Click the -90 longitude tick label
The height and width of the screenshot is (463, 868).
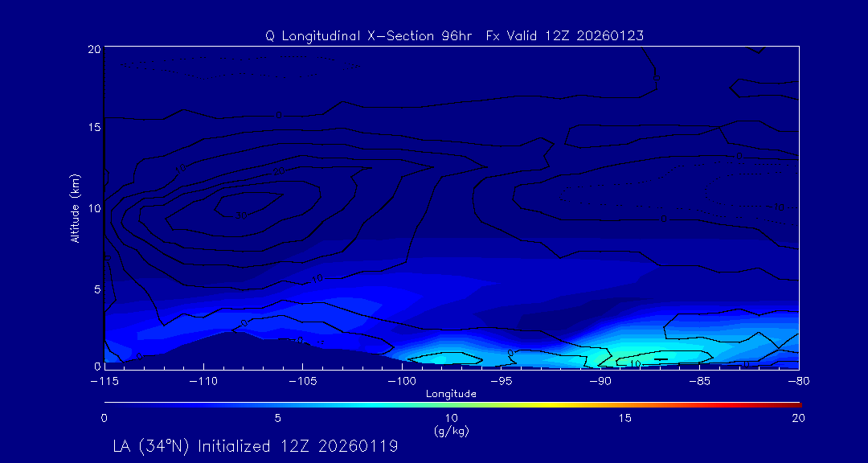pyautogui.click(x=600, y=382)
